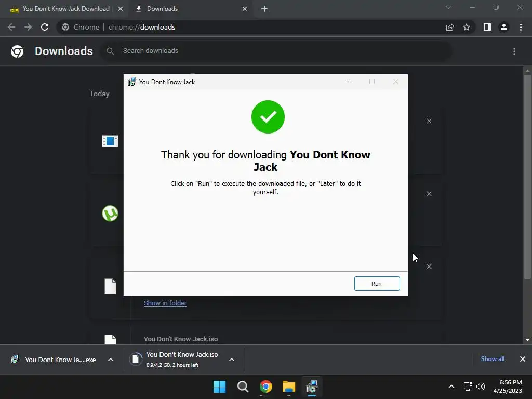Open File Explorer from the taskbar
This screenshot has height=399, width=532.
pos(289,387)
